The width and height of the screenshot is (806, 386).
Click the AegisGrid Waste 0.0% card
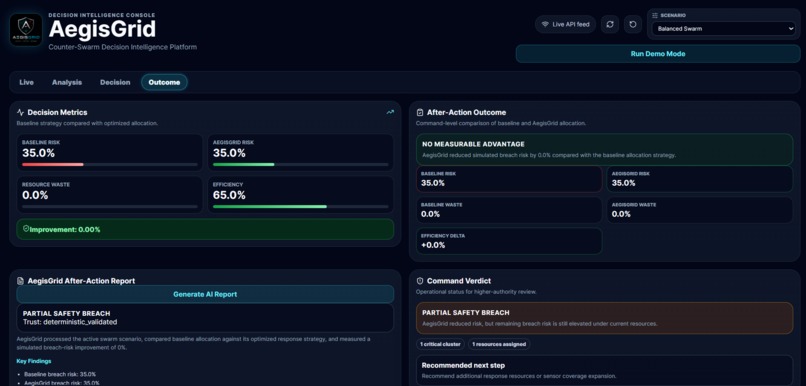point(700,210)
